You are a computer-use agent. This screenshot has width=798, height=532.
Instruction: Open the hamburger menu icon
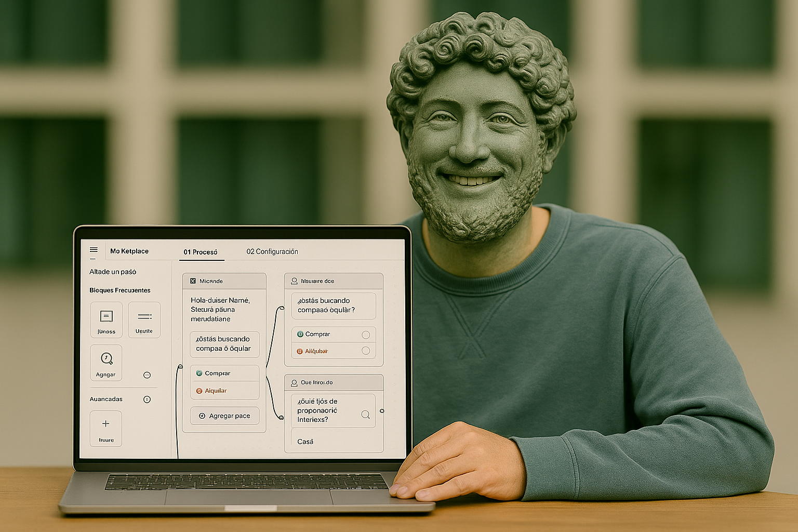coord(94,250)
